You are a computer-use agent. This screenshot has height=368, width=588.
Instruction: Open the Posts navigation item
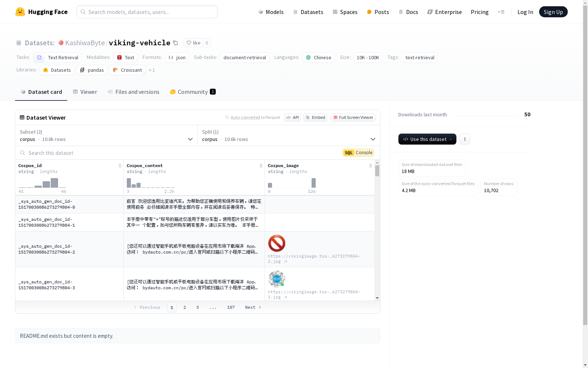[378, 12]
